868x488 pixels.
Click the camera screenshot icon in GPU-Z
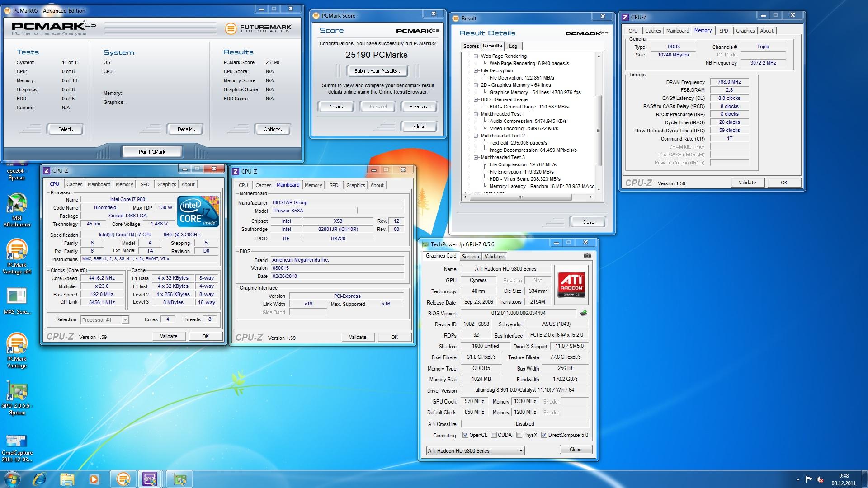pyautogui.click(x=587, y=256)
